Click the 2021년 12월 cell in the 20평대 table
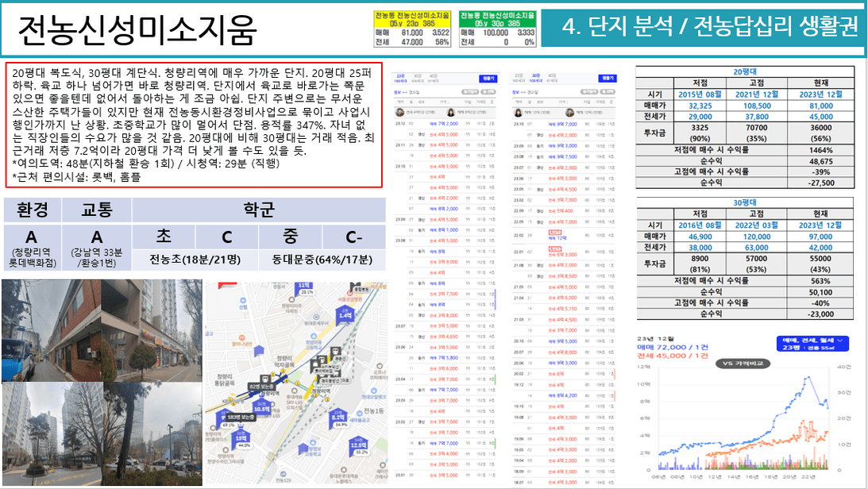The height and width of the screenshot is (489, 868). pyautogui.click(x=757, y=94)
